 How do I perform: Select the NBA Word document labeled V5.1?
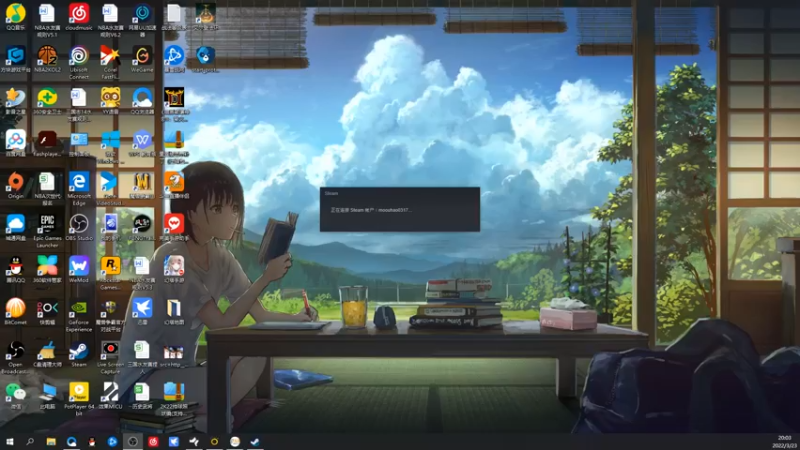(47, 19)
